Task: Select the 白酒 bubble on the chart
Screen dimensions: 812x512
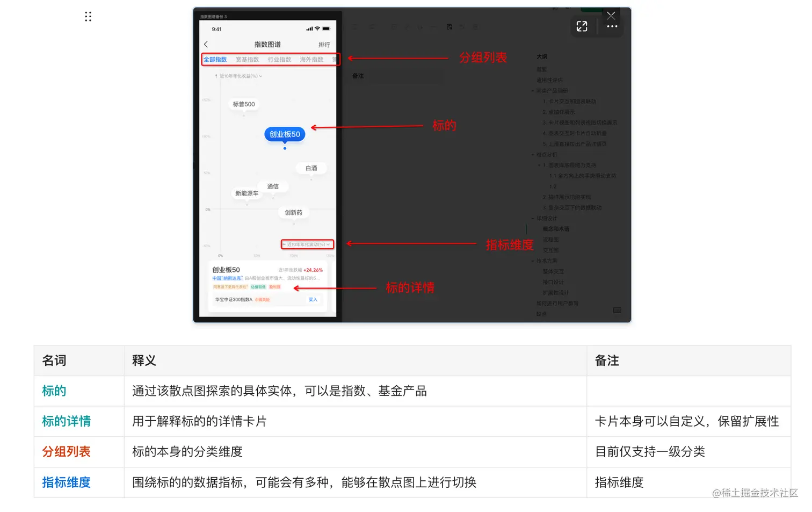Action: (311, 168)
